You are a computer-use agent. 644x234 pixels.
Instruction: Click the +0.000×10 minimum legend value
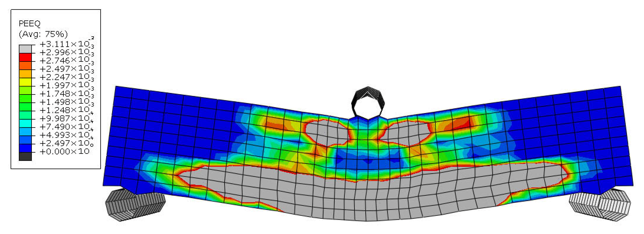[x=64, y=151]
